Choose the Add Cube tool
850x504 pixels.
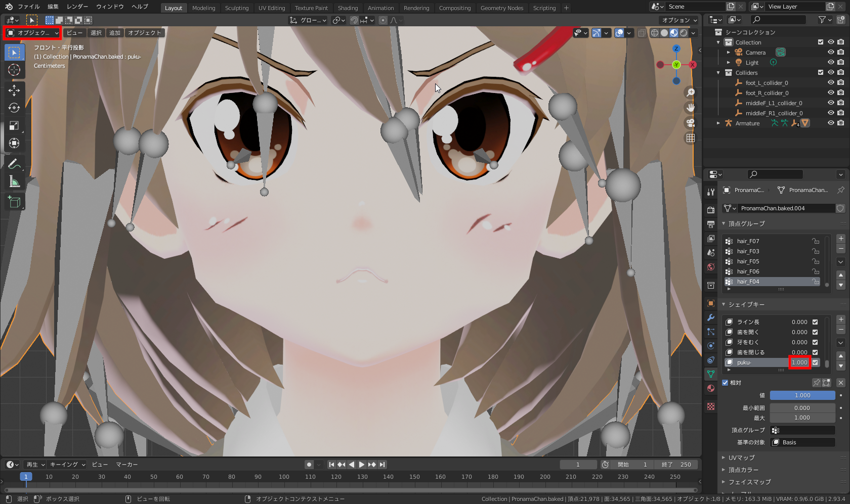coord(14,202)
